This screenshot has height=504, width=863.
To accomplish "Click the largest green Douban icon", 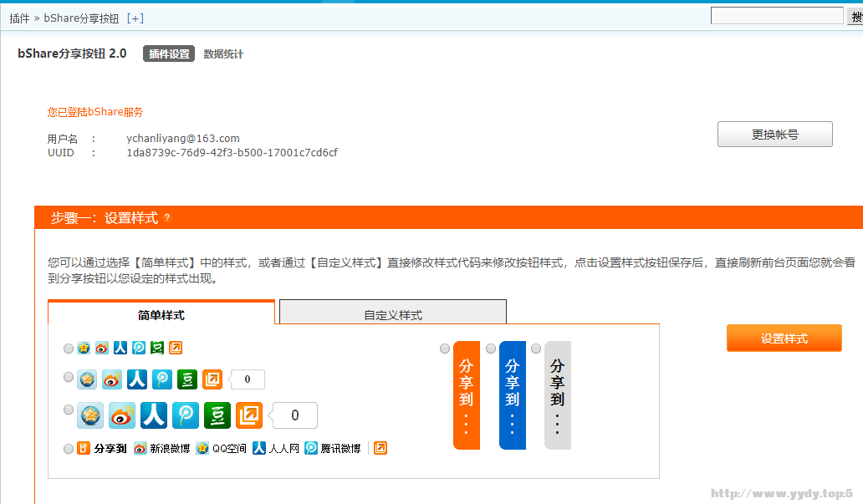I will 217,415.
